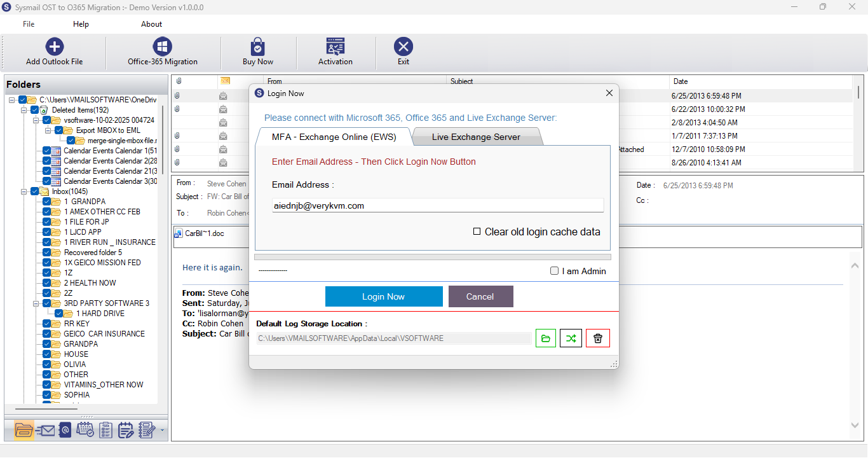Click the CarBil~1.doc attachment file icon
Screen dimensions: 868x458
pos(179,233)
